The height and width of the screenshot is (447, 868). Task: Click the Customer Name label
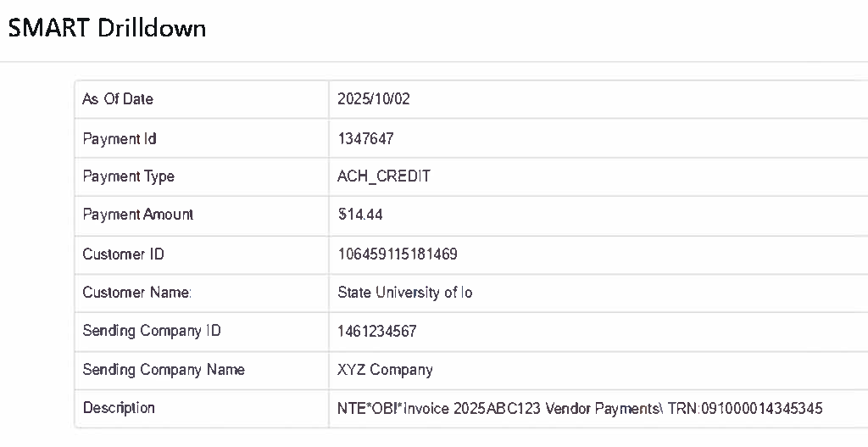[137, 293]
